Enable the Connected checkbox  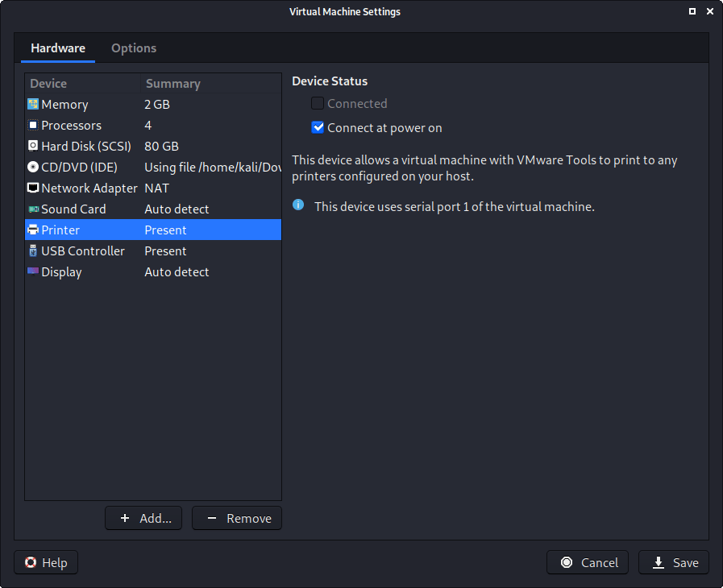coord(318,103)
